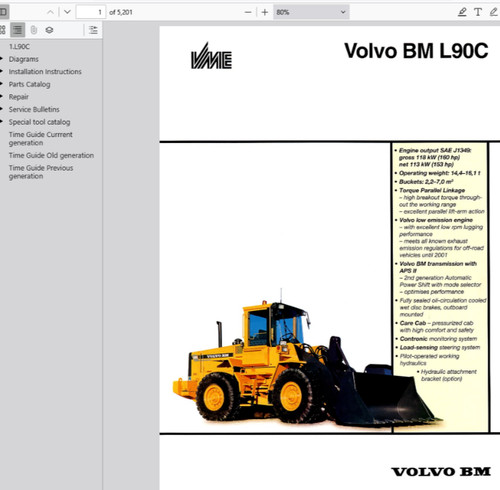The height and width of the screenshot is (490, 500).
Task: Open the 80% zoom level dropdown
Action: (311, 12)
